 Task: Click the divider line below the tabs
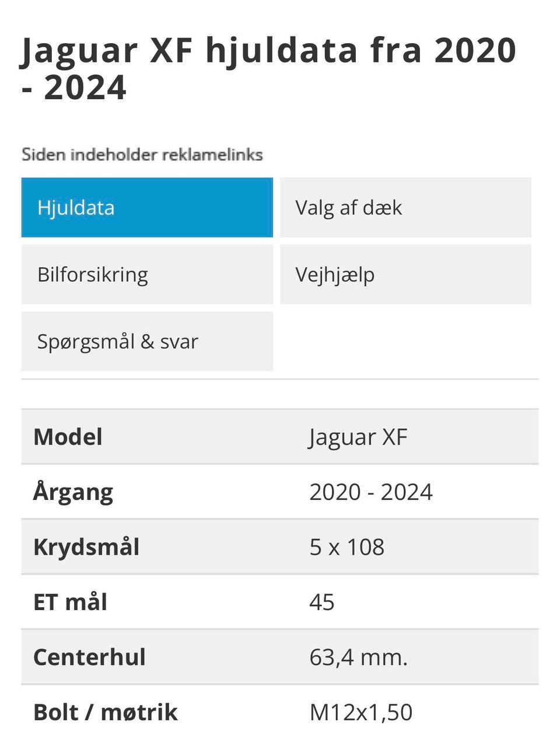(x=280, y=379)
